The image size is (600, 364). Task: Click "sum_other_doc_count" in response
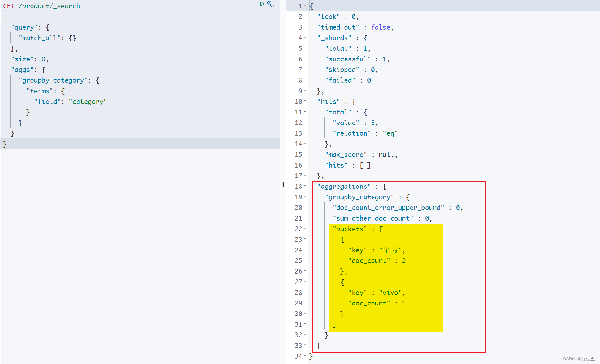pyautogui.click(x=373, y=218)
